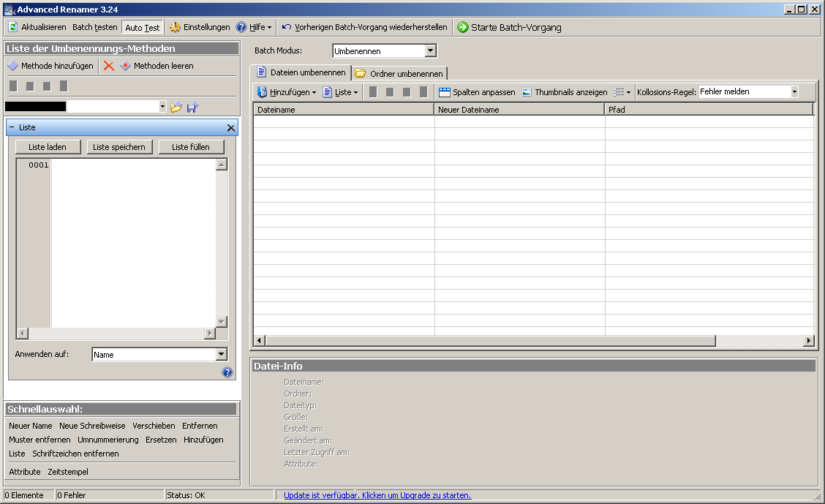
Task: Select Liste in Schnellauswahl
Action: tap(17, 454)
